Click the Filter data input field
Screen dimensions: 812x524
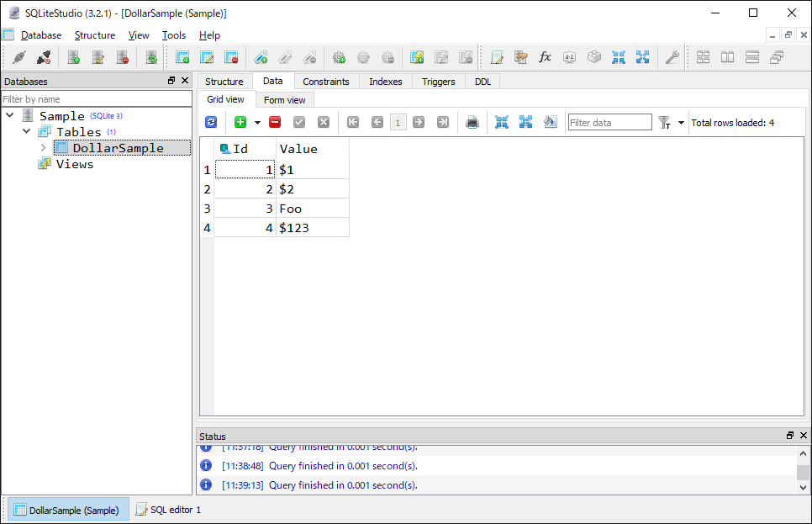point(609,122)
